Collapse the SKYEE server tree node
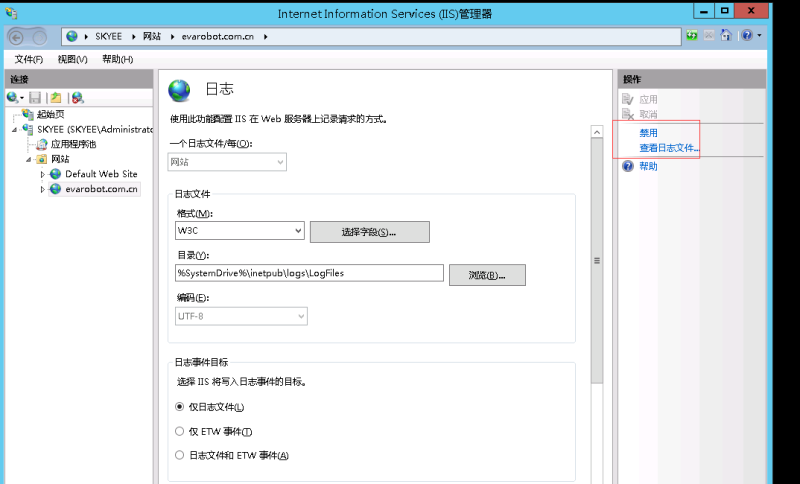The image size is (800, 484). (x=14, y=130)
